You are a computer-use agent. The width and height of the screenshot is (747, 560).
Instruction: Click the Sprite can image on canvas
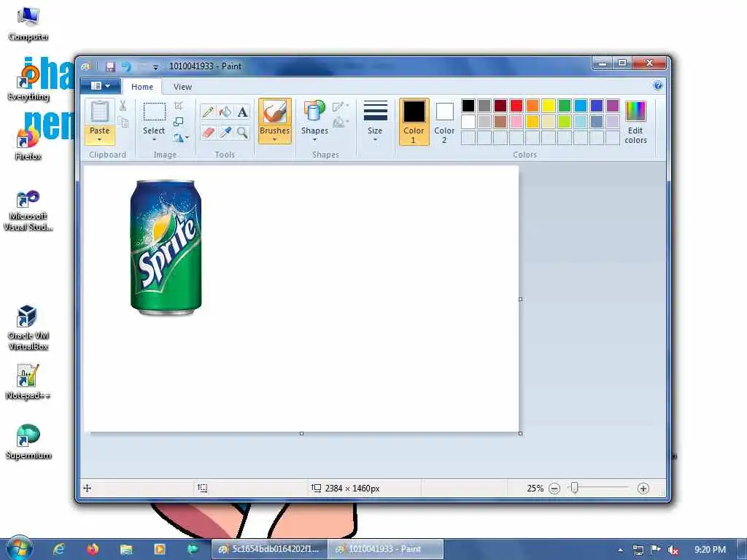click(166, 247)
